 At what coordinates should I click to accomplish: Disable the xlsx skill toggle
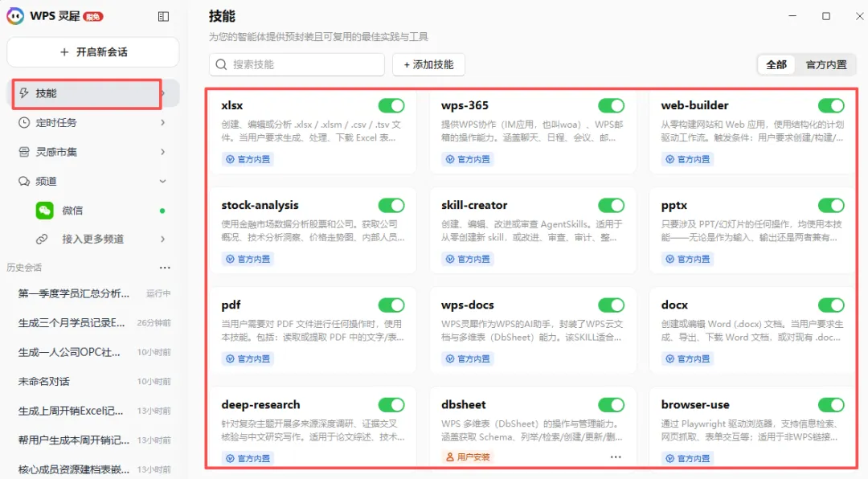391,105
